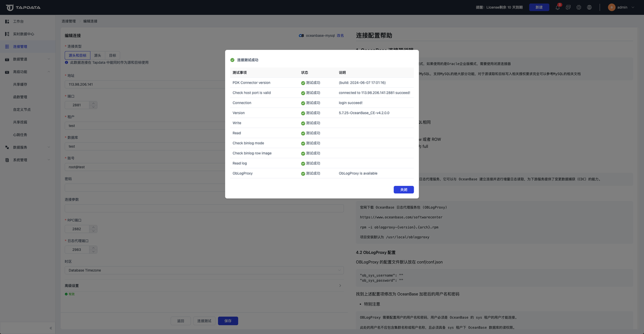The width and height of the screenshot is (644, 334).
Task: Collapse the sidebar with the bottom double-arrow icon
Action: click(50, 328)
